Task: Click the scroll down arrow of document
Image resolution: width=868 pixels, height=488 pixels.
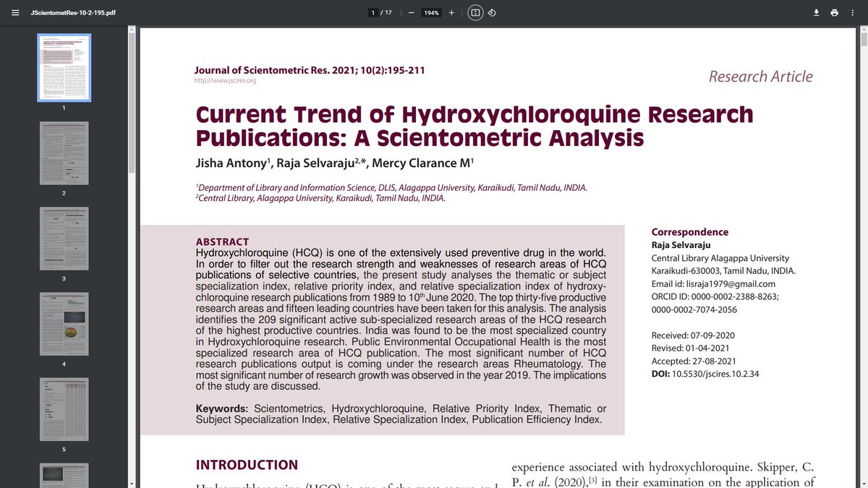Action: (x=863, y=484)
